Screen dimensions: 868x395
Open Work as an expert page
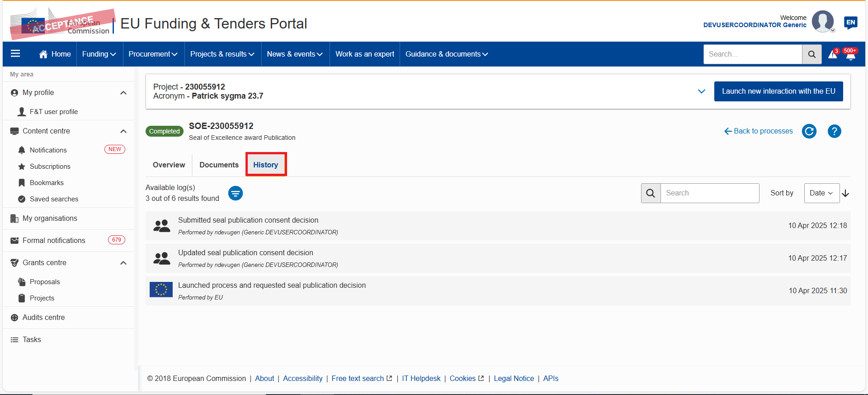(x=365, y=54)
